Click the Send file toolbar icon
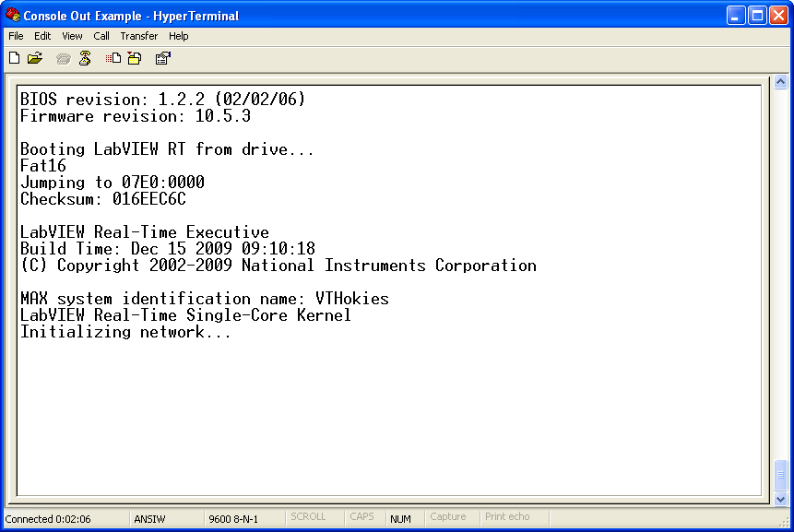This screenshot has width=794, height=532. [113, 58]
